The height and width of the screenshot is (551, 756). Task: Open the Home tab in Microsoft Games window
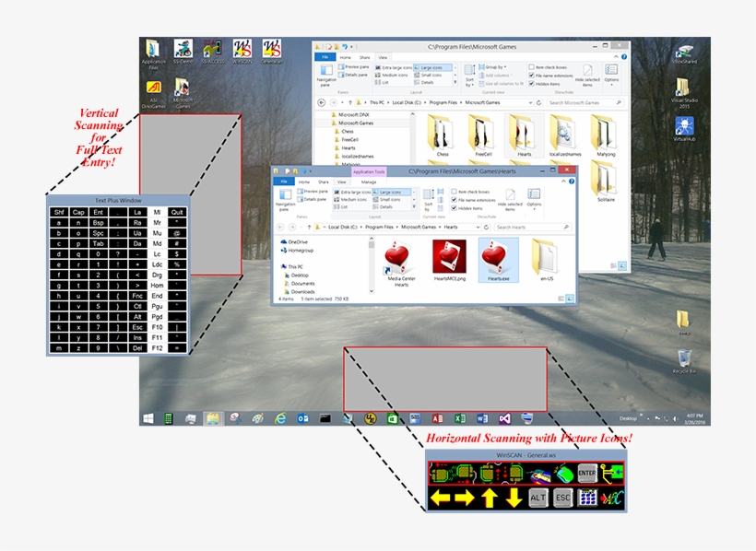pos(346,57)
